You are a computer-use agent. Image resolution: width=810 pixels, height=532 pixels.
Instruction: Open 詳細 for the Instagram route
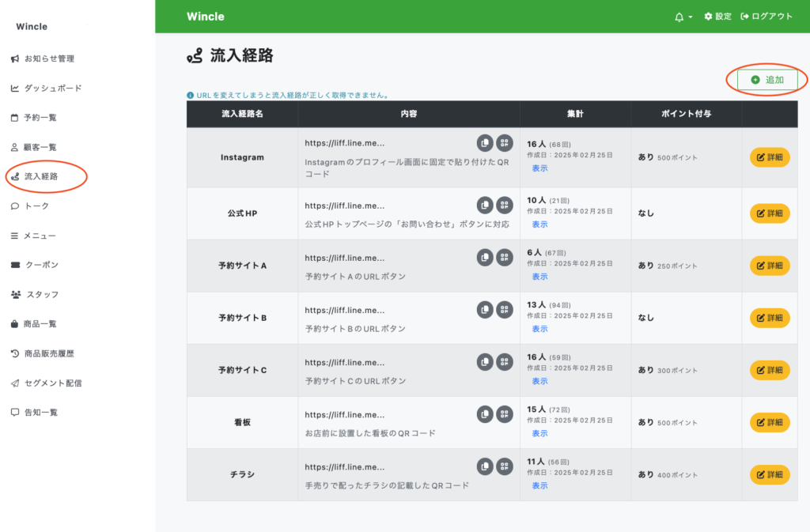click(x=770, y=157)
